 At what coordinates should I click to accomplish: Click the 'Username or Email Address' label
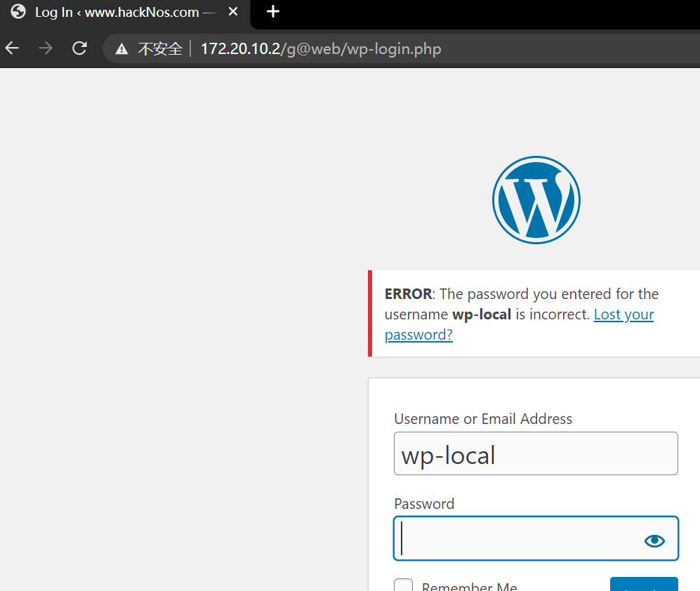point(483,419)
